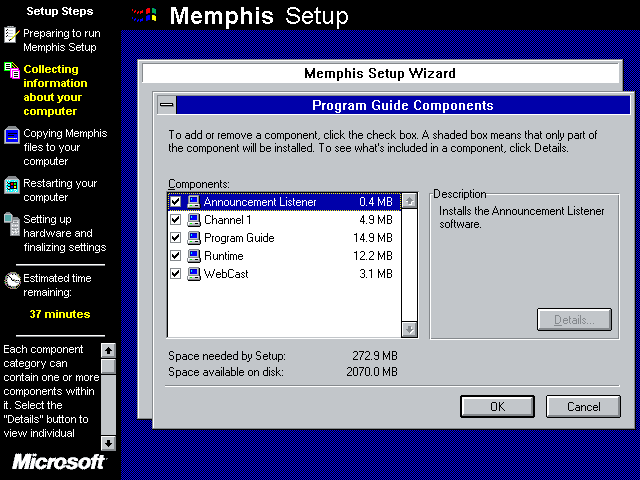Click the sidebar help text scroll down arrow
This screenshot has width=640, height=480.
click(108, 443)
